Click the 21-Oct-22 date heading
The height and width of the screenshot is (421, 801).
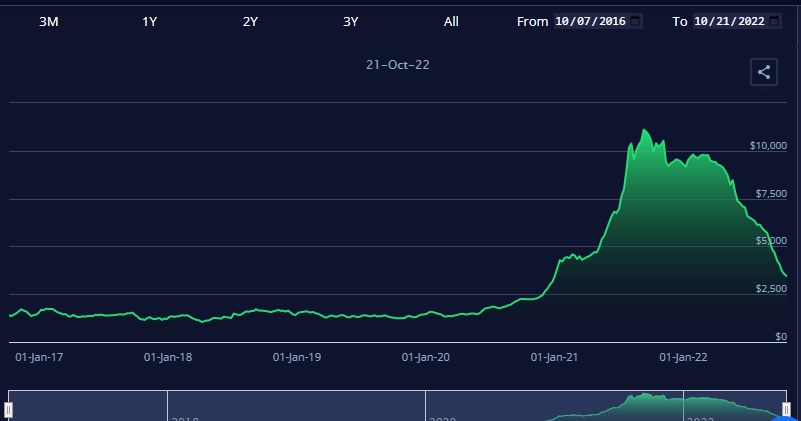(397, 65)
